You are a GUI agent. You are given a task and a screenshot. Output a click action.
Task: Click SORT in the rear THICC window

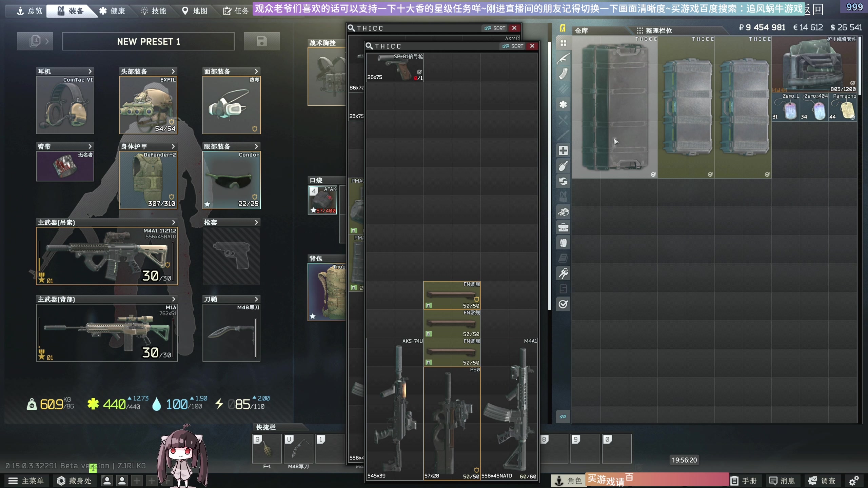[495, 28]
